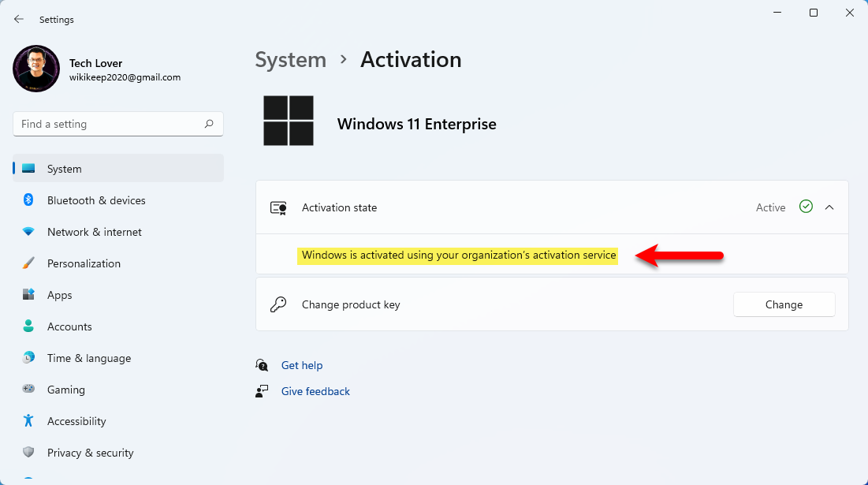This screenshot has height=485, width=868.
Task: Click the Find a setting search box
Action: click(118, 124)
